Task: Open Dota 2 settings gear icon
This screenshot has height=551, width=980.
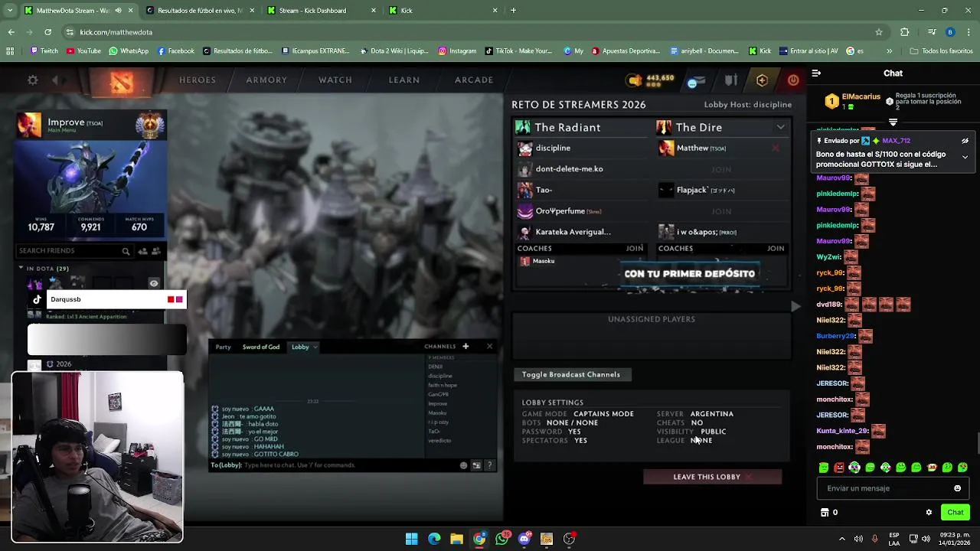Action: pos(32,80)
